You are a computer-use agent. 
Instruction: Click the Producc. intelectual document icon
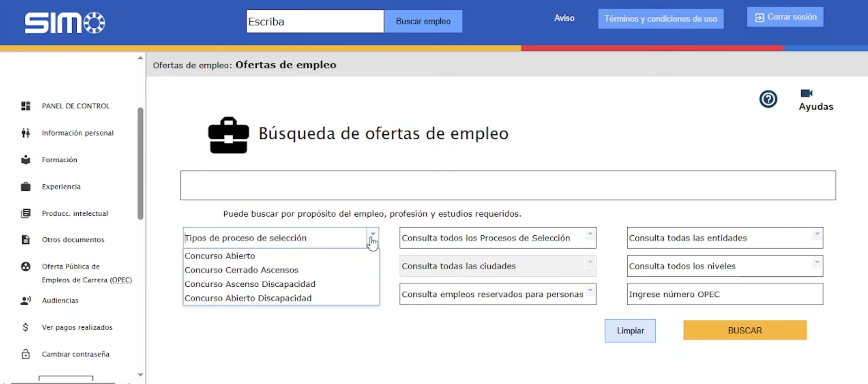coord(26,213)
